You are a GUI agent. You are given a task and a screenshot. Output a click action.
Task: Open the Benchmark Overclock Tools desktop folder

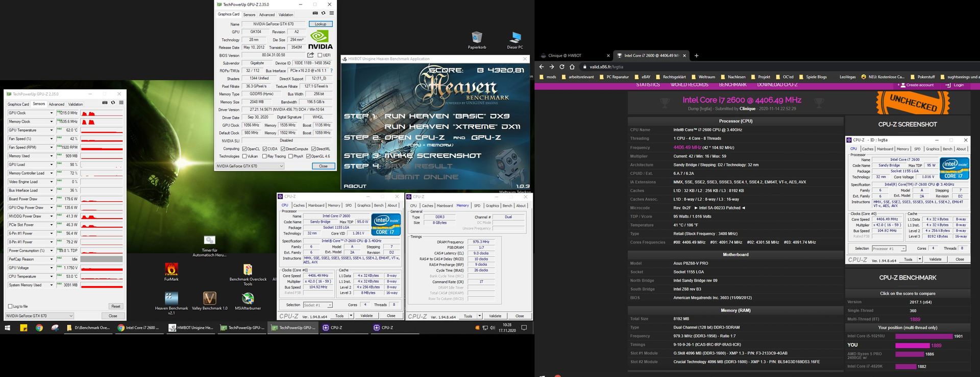248,275
